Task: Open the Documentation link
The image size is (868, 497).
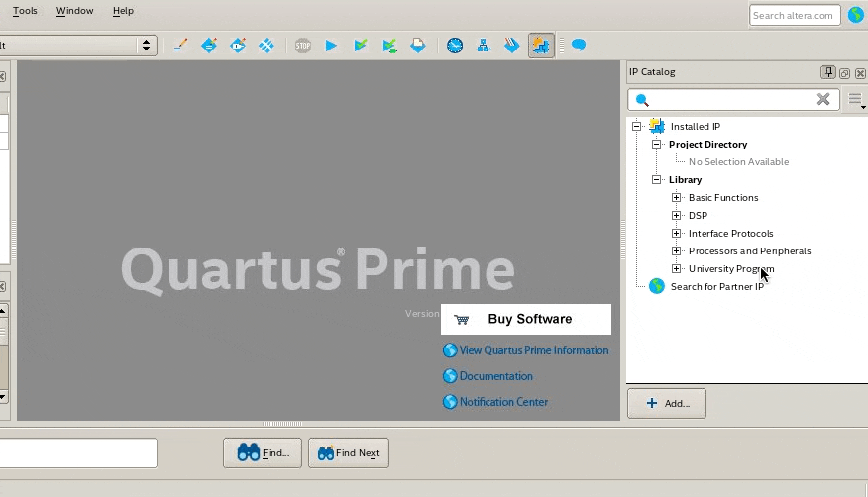Action: 496,376
